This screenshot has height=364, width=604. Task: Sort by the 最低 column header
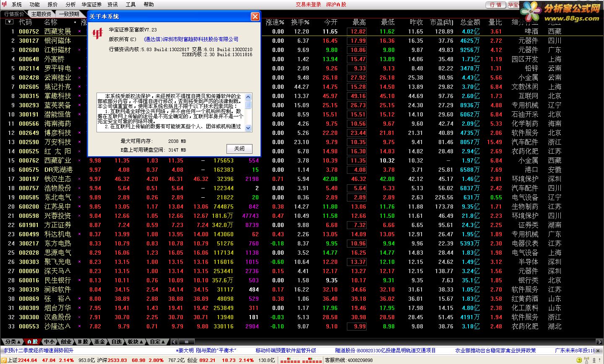[x=388, y=22]
